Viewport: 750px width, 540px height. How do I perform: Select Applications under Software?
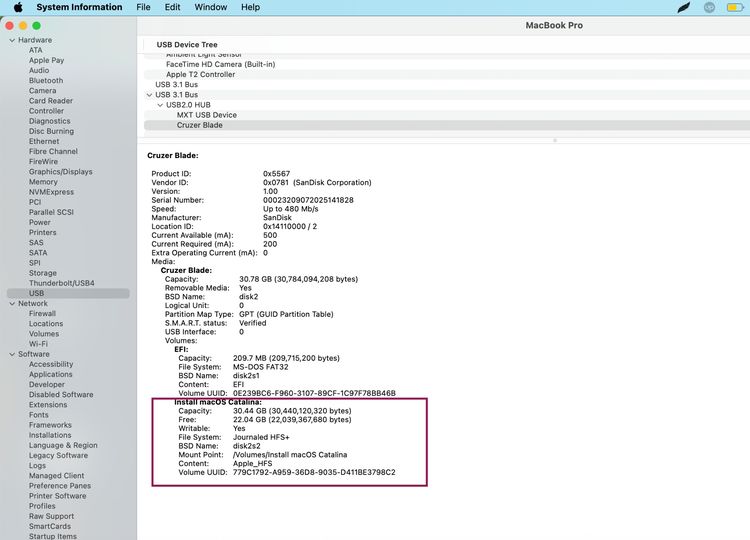(x=51, y=375)
